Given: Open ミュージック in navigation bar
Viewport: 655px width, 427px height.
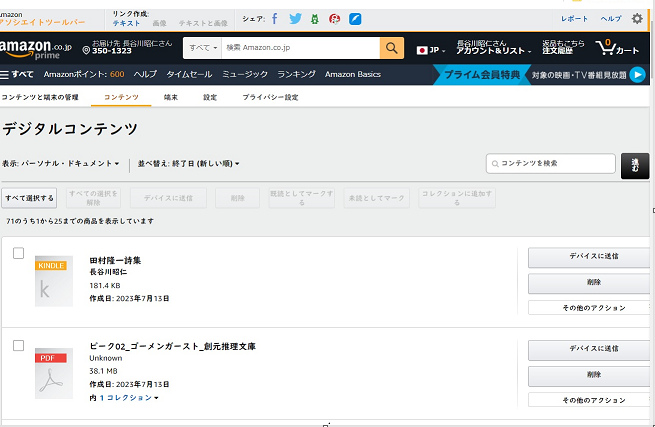Looking at the screenshot, I should tap(245, 74).
